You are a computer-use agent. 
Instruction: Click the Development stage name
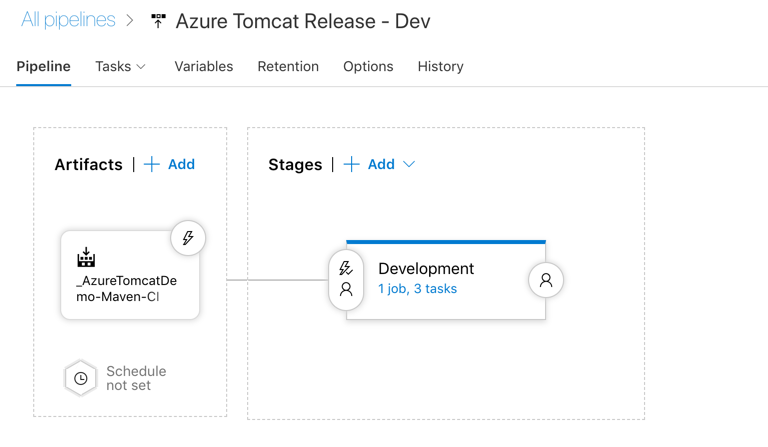point(426,268)
